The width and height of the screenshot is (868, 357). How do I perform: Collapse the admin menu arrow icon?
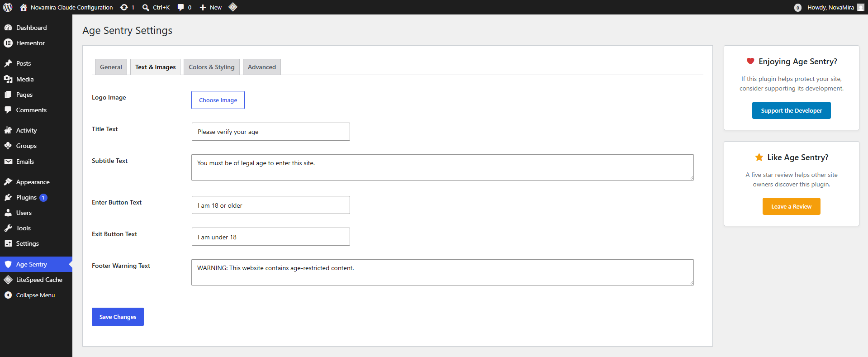8,295
